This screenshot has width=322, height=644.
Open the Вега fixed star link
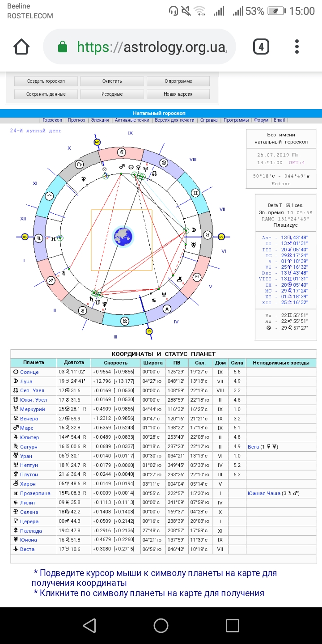pyautogui.click(x=254, y=447)
